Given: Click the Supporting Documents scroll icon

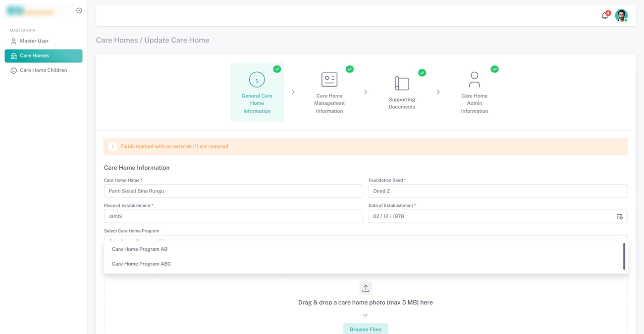Looking at the screenshot, I should 402,83.
